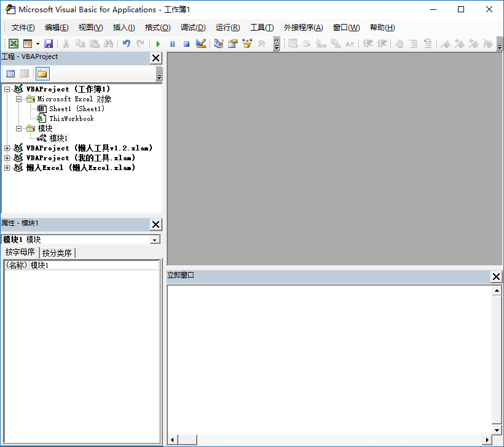Image resolution: width=504 pixels, height=447 pixels.
Task: Open the Object Browser icon
Action: pyautogui.click(x=246, y=43)
